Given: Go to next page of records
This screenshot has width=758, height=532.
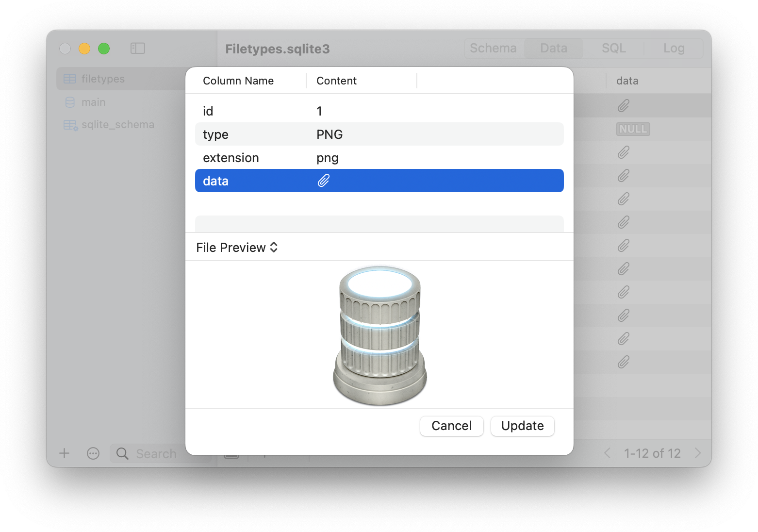Looking at the screenshot, I should click(x=698, y=453).
